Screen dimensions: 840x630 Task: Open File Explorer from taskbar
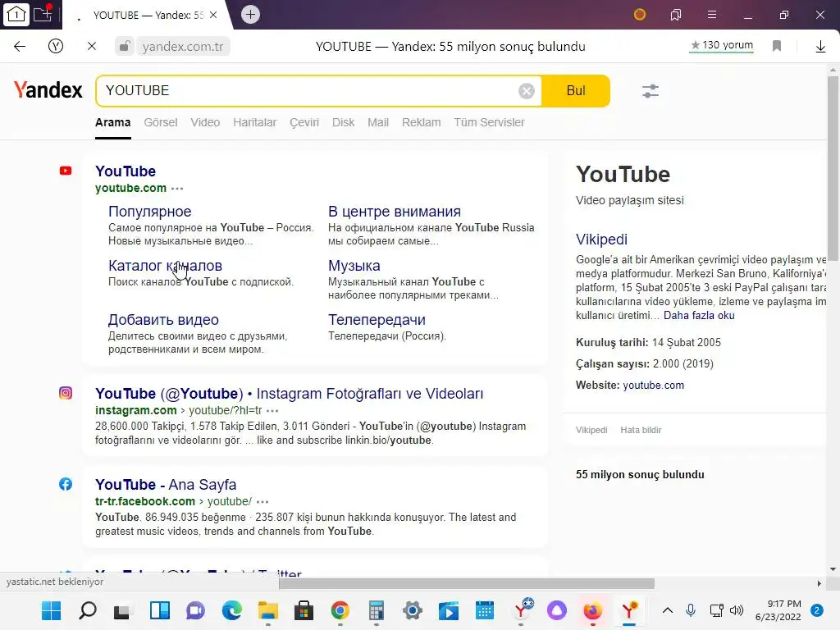click(x=268, y=610)
